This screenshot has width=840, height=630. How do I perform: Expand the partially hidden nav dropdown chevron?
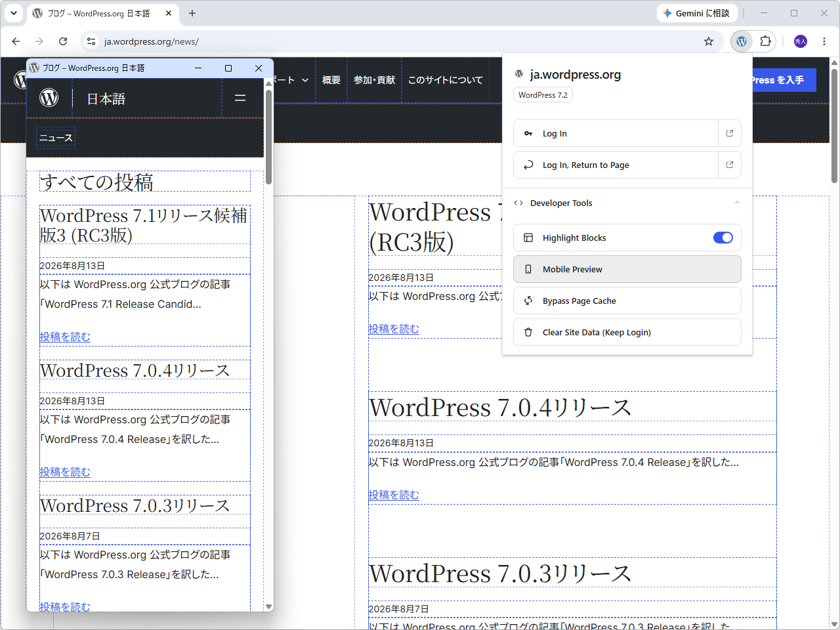tap(305, 80)
